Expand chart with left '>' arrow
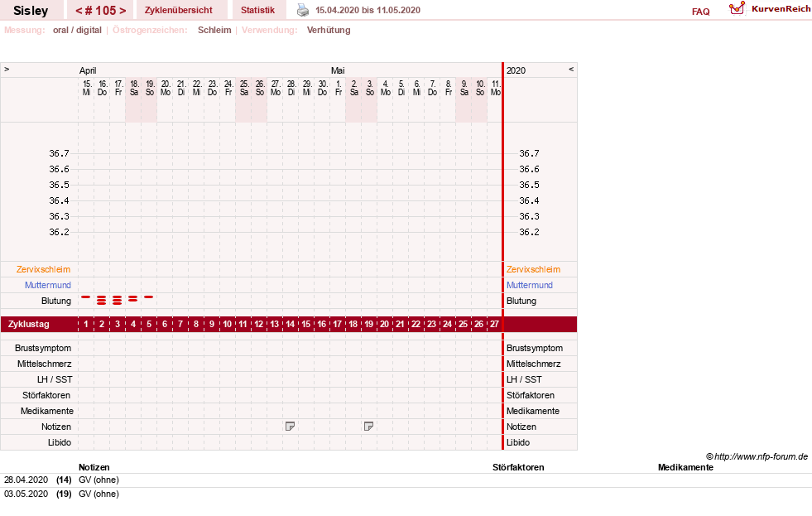The width and height of the screenshot is (812, 516). pyautogui.click(x=7, y=70)
